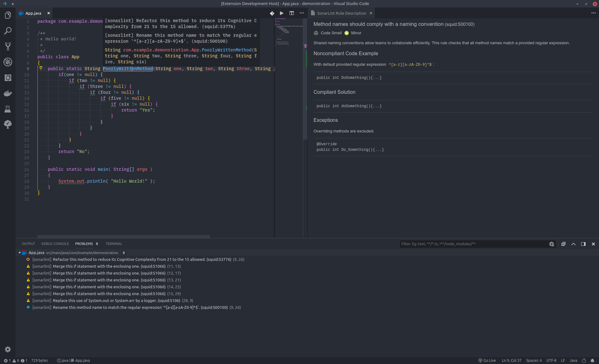Open the Explorer view in activity bar

click(x=8, y=15)
